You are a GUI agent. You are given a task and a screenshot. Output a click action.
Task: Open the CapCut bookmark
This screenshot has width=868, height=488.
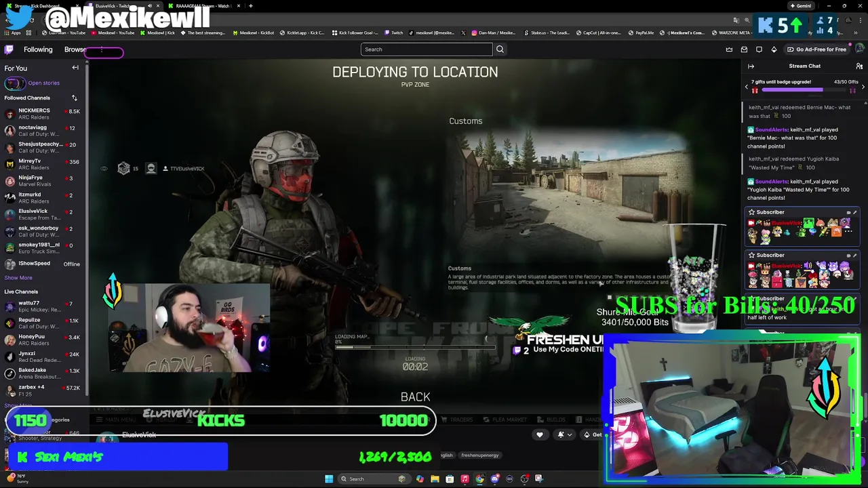[599, 33]
